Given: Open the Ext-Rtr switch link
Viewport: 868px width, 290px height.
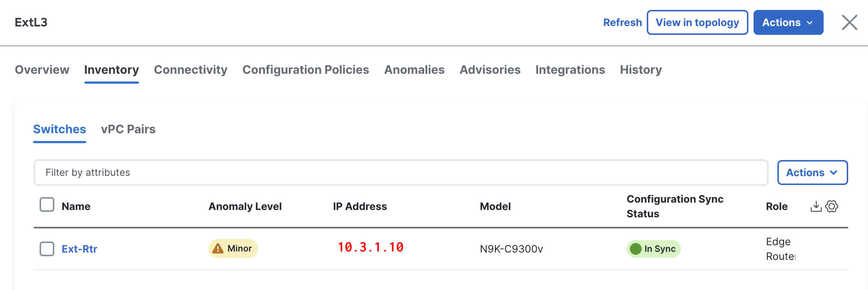Looking at the screenshot, I should pos(79,249).
